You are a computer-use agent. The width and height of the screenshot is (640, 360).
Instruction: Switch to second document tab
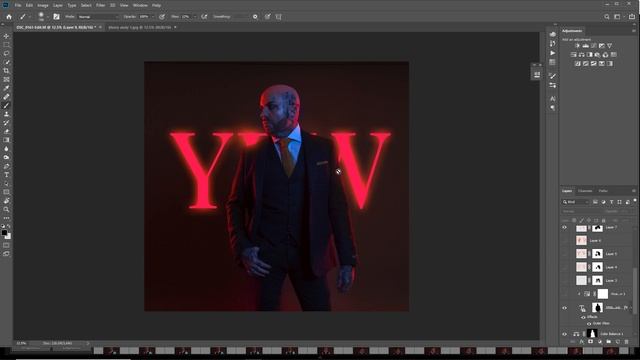140,27
